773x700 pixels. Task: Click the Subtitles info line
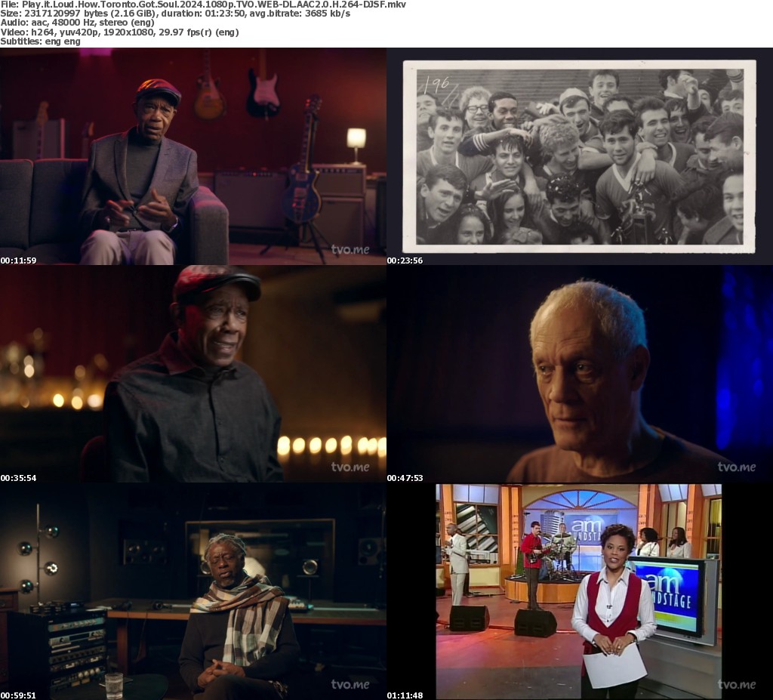[40, 42]
